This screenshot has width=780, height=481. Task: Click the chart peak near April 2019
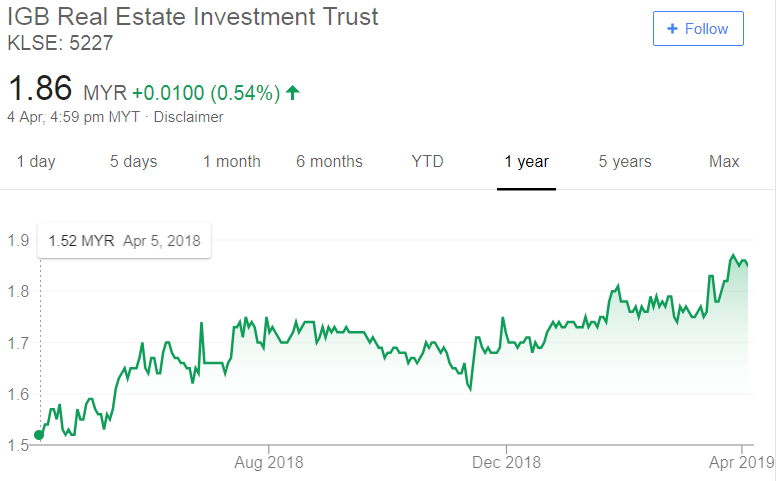[x=732, y=256]
